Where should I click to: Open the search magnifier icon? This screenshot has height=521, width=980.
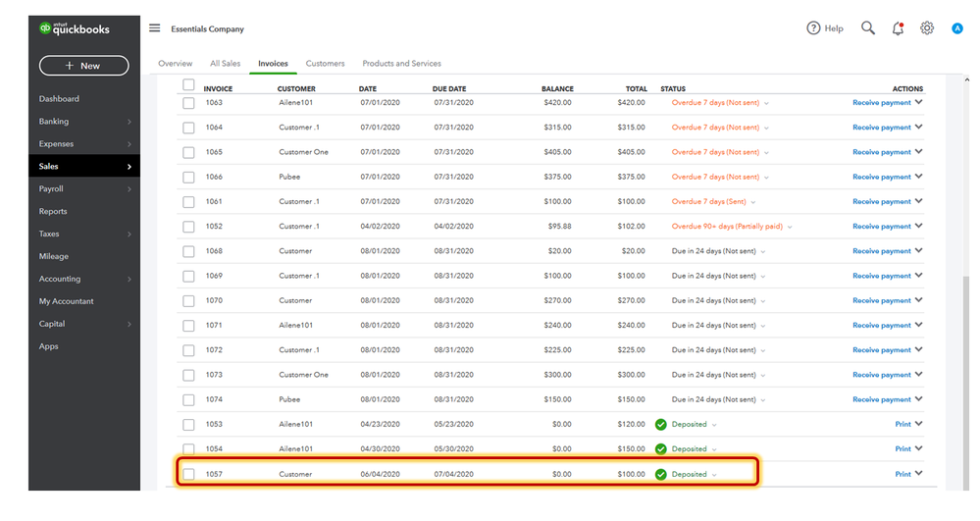(867, 28)
